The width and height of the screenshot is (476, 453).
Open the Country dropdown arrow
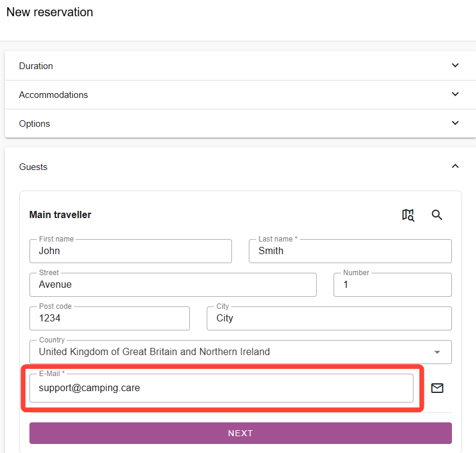point(437,352)
